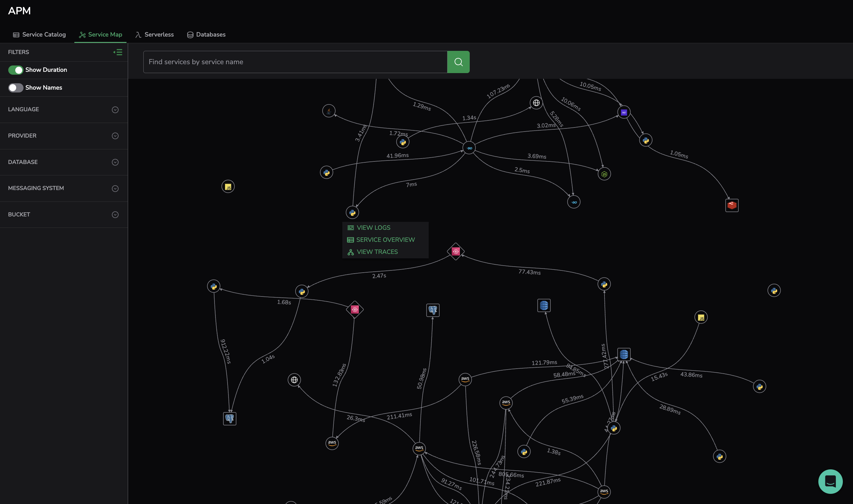Screen dimensions: 853x504
Task: Collapse the filters panel icon
Action: [118, 52]
